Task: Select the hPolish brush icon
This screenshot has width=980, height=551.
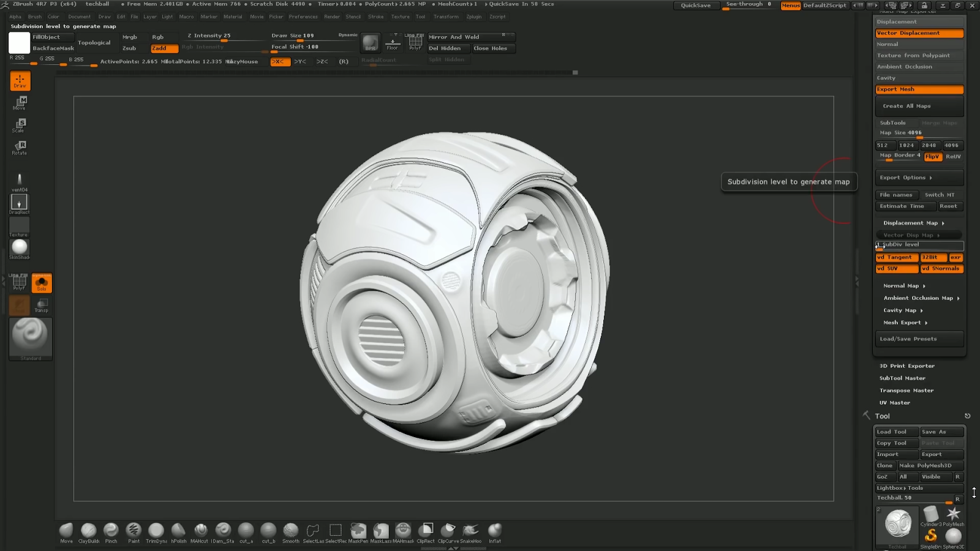Action: [178, 530]
